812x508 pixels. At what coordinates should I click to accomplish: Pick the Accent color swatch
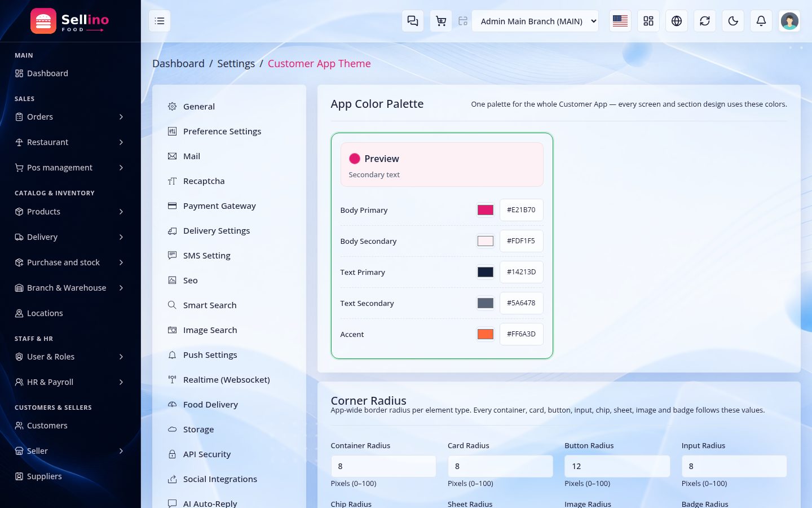(486, 334)
